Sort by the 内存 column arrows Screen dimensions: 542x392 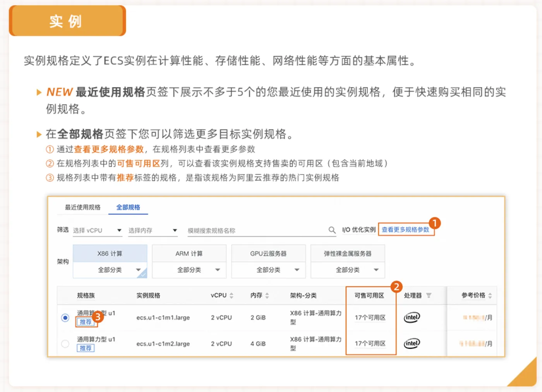(x=266, y=295)
